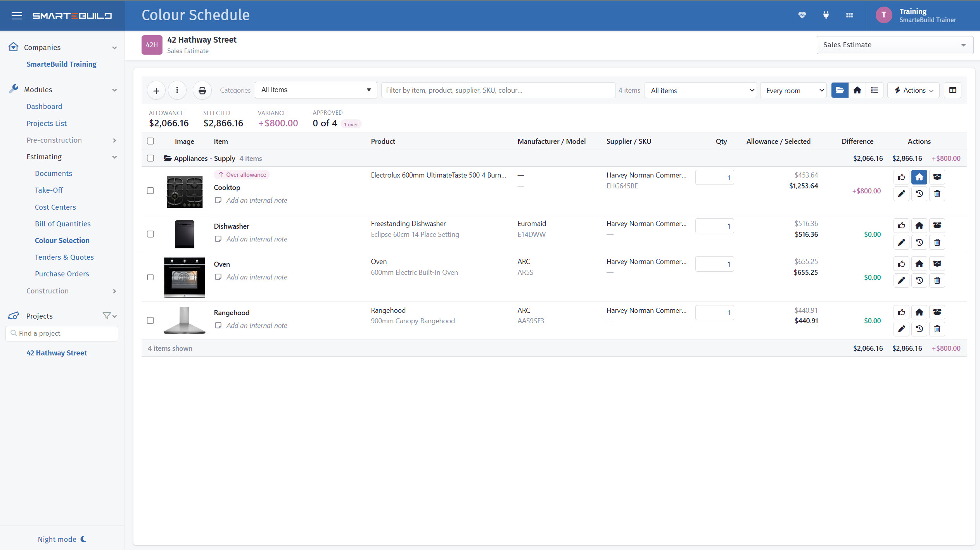The image size is (980, 550).
Task: Open the three-dot more options menu
Action: 177,90
